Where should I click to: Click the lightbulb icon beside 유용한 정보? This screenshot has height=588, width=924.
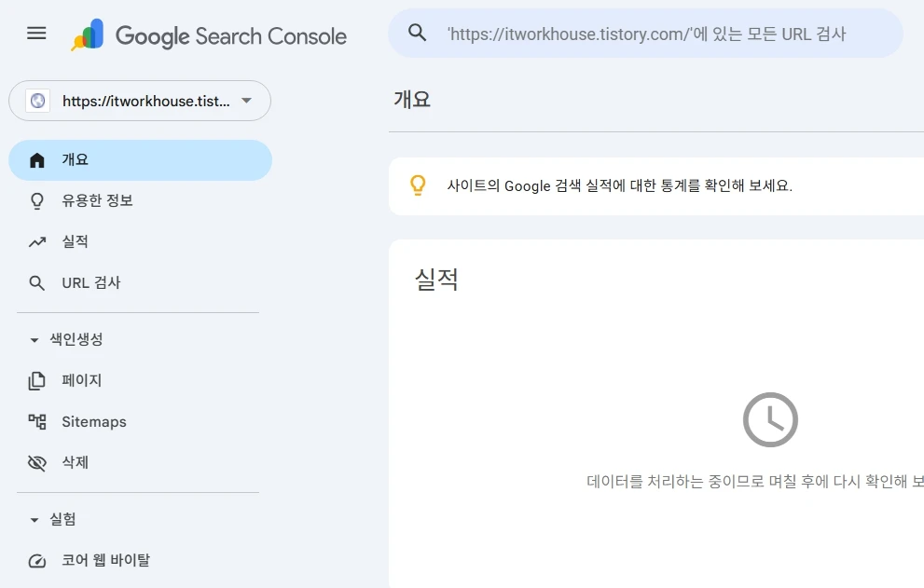coord(37,201)
